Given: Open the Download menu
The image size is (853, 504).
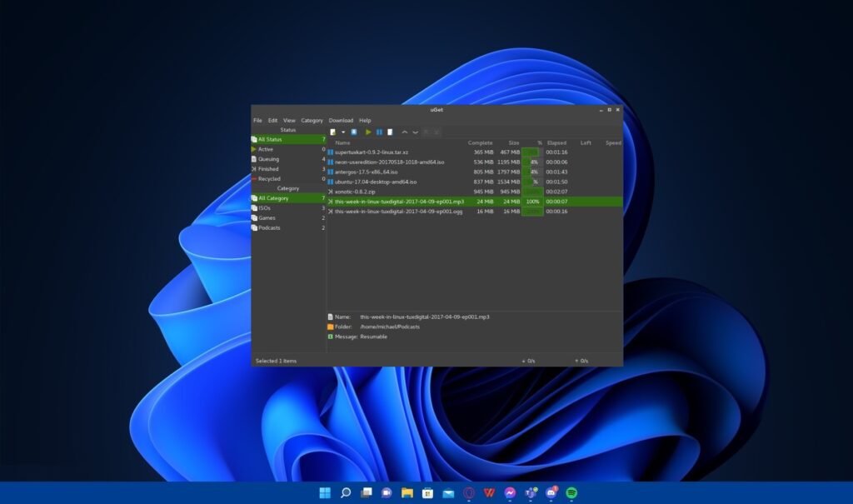Looking at the screenshot, I should click(341, 120).
